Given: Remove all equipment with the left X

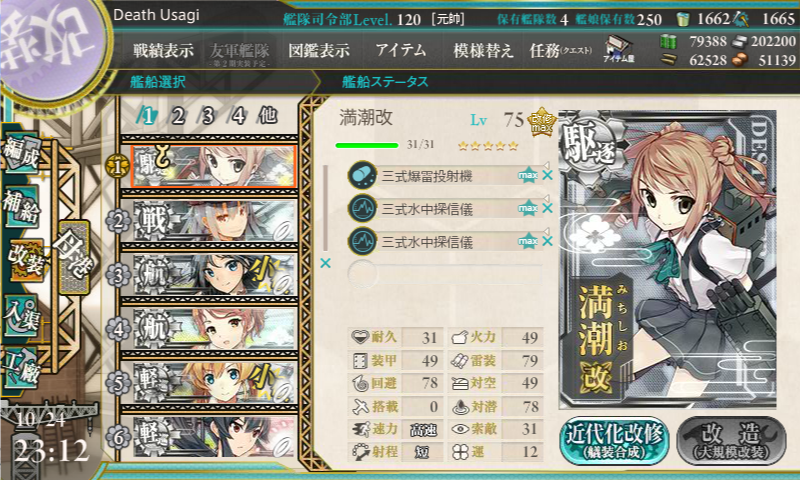Looking at the screenshot, I should coord(325,263).
